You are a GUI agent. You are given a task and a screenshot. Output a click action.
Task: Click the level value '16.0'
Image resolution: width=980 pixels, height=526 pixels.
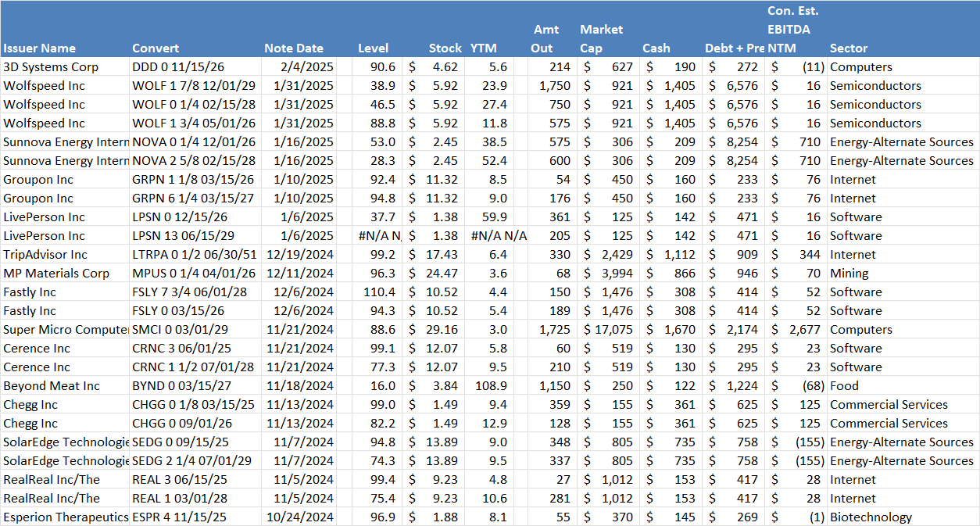click(x=383, y=386)
